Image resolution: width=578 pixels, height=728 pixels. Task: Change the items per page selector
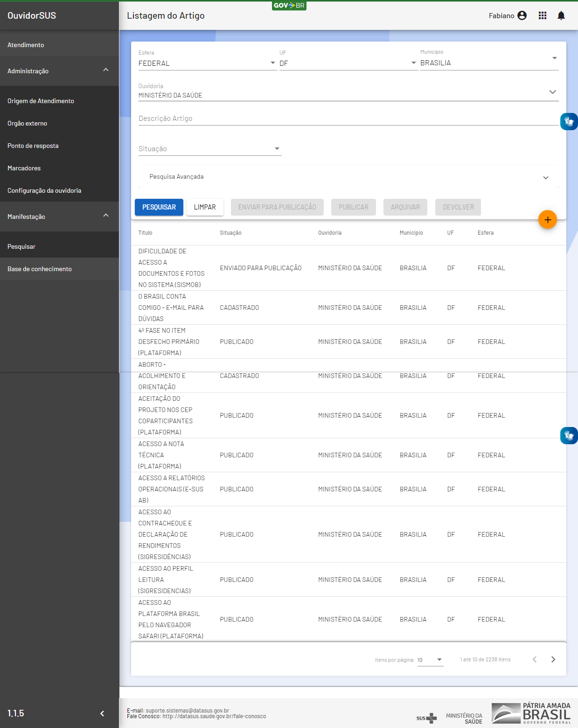coord(430,660)
